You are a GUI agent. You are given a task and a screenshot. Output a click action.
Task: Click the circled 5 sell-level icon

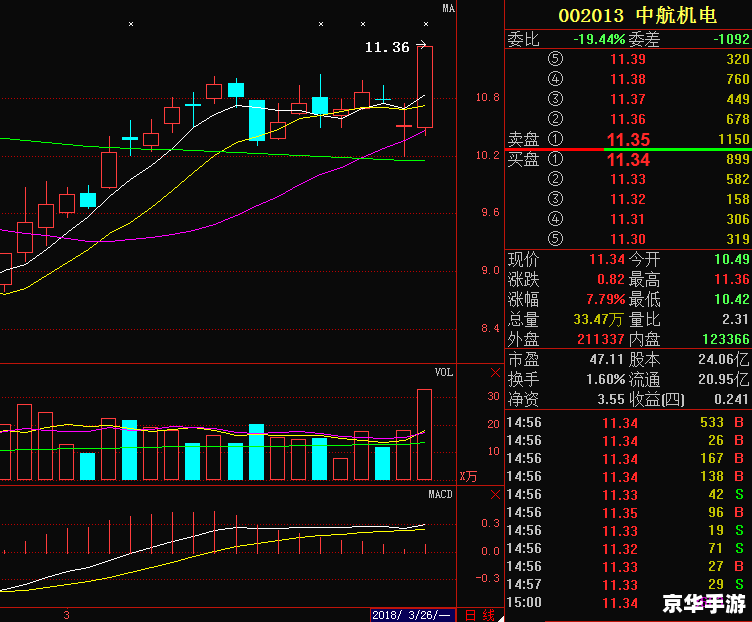click(555, 59)
